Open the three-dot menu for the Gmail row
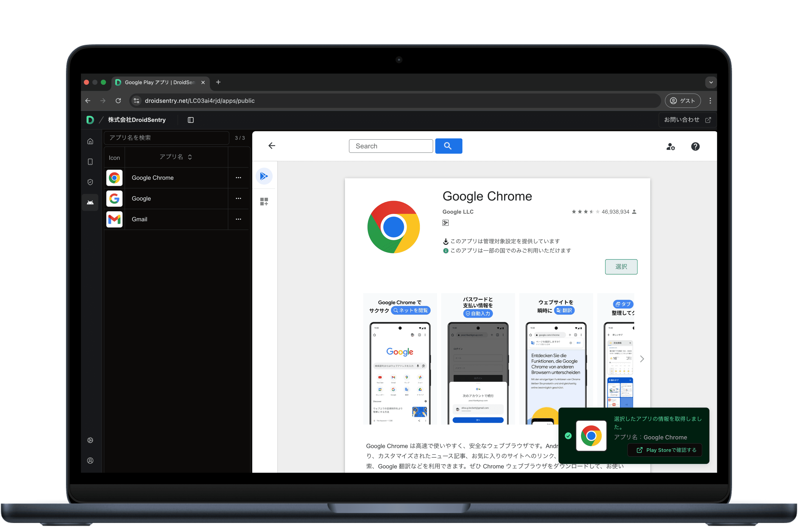The width and height of the screenshot is (798, 532). coord(239,219)
